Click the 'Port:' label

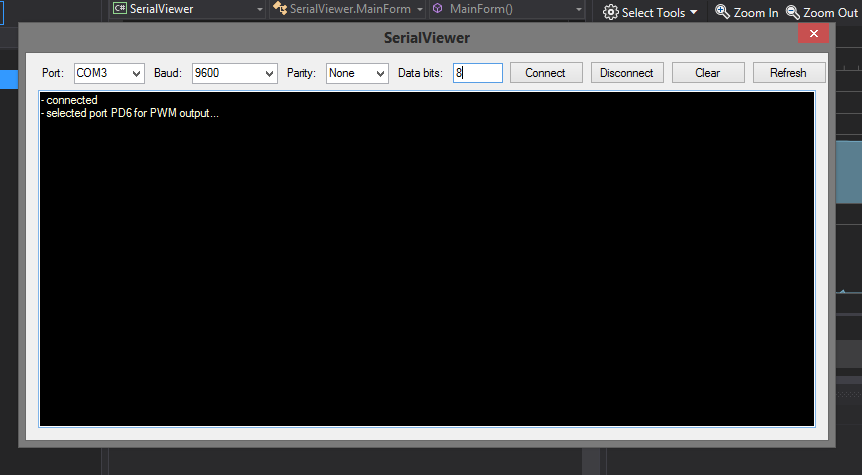tap(53, 73)
